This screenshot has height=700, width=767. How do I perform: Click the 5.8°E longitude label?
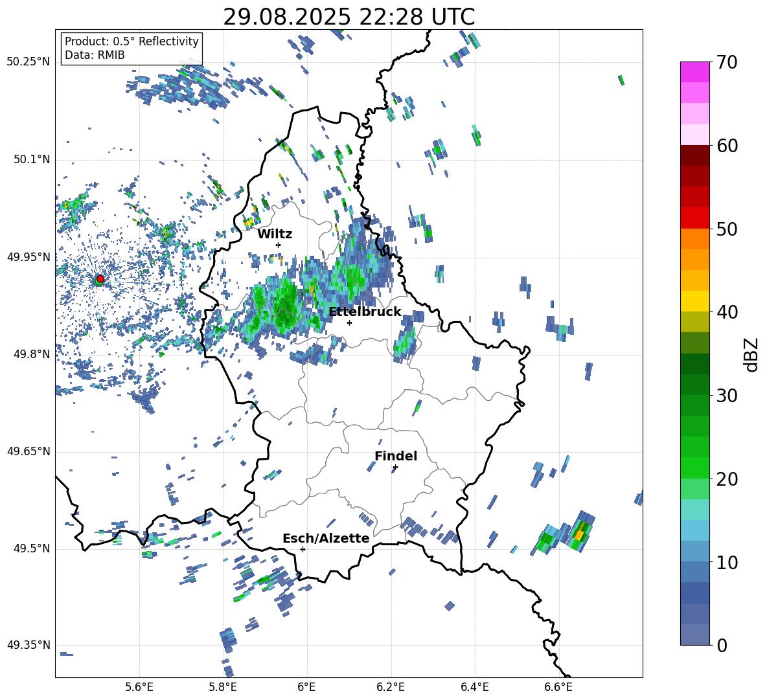223,687
